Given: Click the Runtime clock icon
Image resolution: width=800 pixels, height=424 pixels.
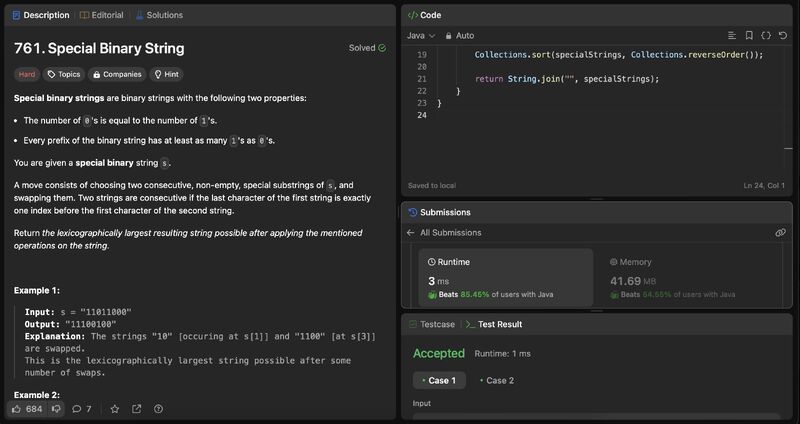Looking at the screenshot, I should click(x=432, y=262).
